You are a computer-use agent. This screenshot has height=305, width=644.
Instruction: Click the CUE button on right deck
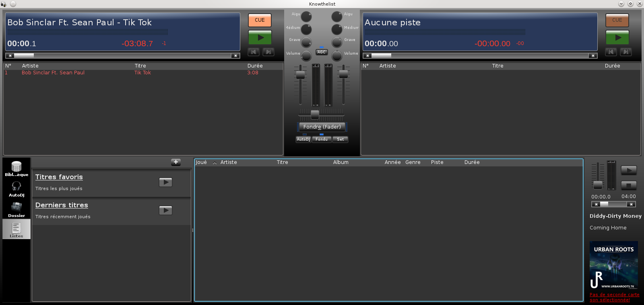(617, 20)
